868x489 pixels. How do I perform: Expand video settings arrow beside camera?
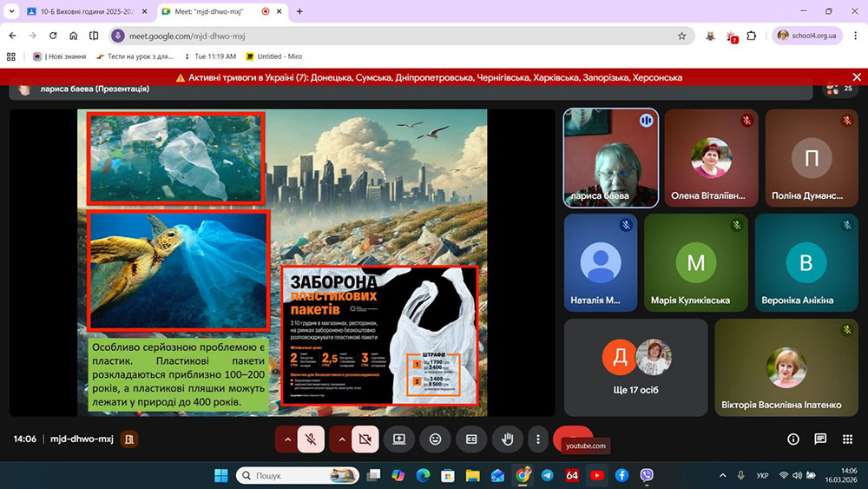point(342,439)
